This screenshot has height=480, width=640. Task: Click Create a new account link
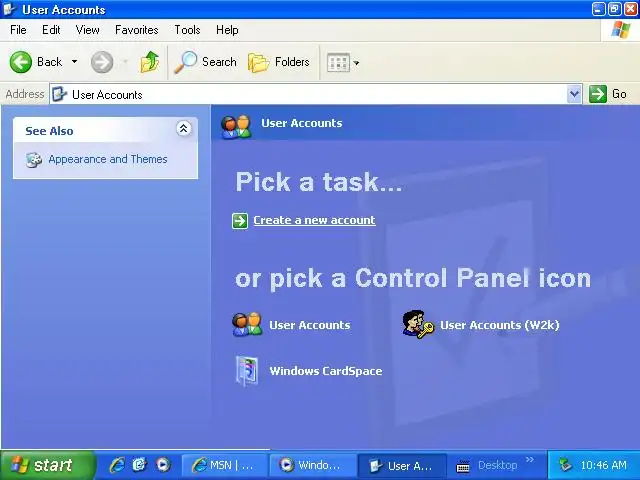(x=314, y=220)
